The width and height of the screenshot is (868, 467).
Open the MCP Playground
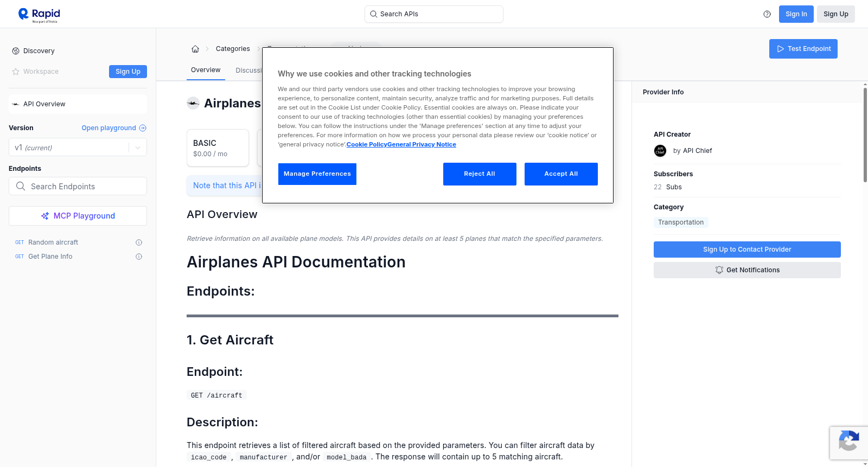point(78,216)
